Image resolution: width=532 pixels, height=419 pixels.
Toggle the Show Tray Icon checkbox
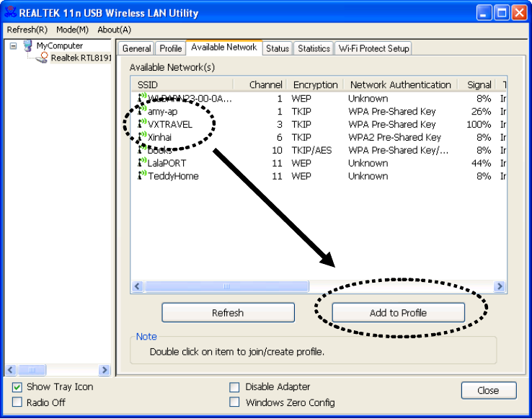(x=17, y=387)
